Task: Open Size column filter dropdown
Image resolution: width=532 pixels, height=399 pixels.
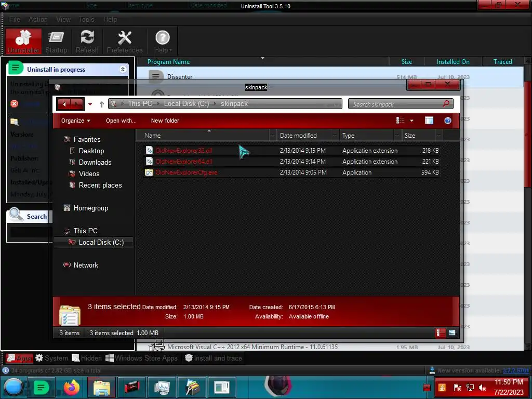Action: click(438, 136)
